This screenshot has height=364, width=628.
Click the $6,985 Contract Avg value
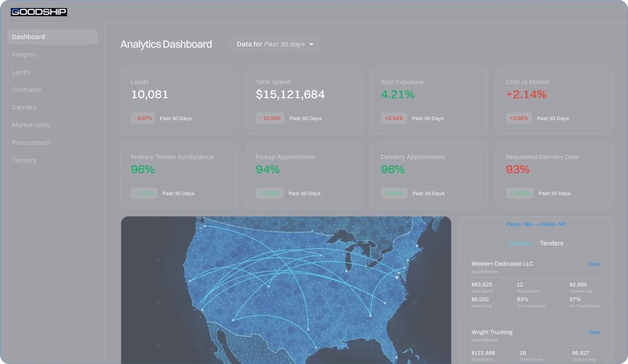coord(578,285)
